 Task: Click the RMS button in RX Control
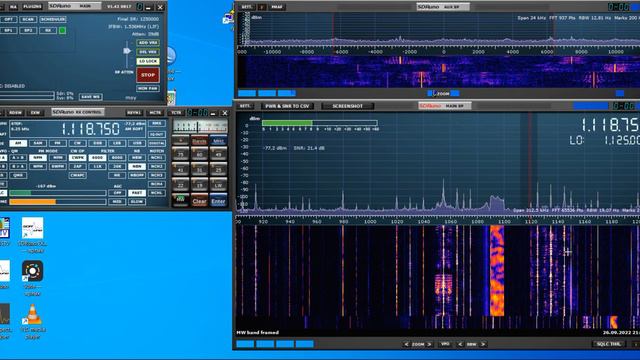coord(157,123)
